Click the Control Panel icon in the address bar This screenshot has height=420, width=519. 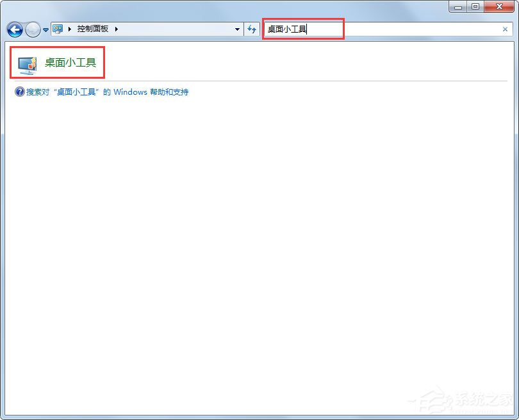click(x=57, y=29)
